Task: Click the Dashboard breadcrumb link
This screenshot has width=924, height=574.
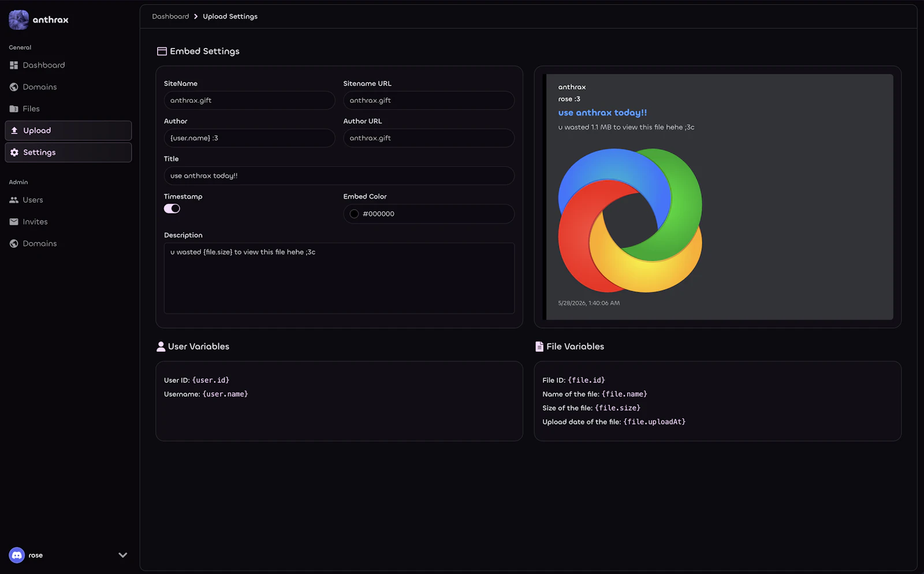Action: pyautogui.click(x=170, y=16)
